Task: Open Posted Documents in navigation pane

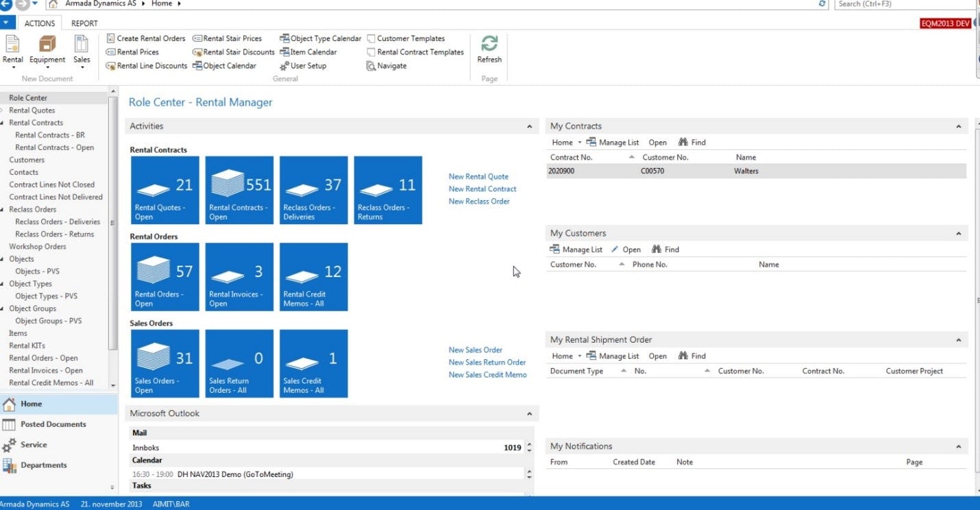Action: (x=59, y=424)
